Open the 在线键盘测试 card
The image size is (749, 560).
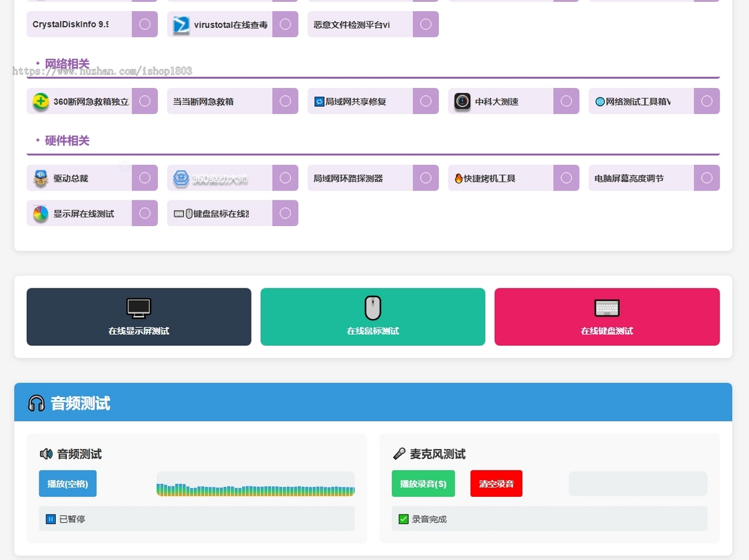pyautogui.click(x=607, y=317)
